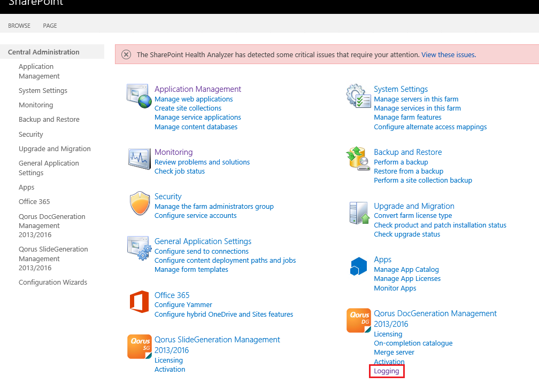Click Configure service accounts link
The image size is (539, 392).
pos(196,216)
